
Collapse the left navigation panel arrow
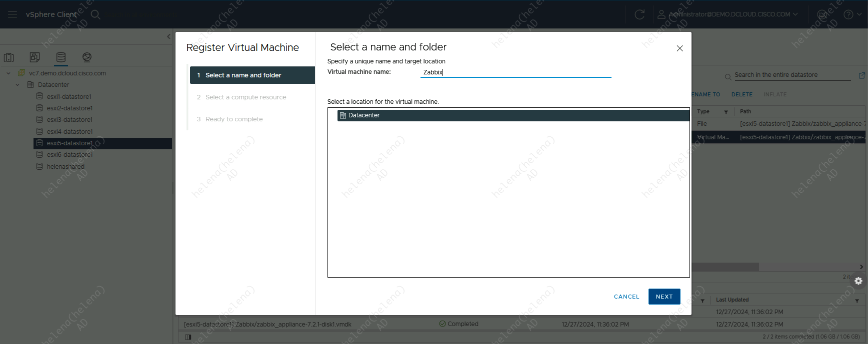click(x=168, y=36)
